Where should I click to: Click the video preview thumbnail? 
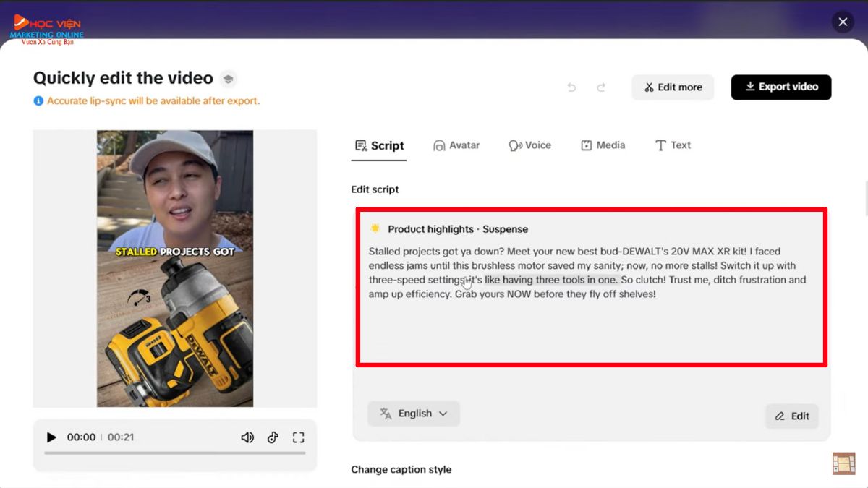pos(175,268)
